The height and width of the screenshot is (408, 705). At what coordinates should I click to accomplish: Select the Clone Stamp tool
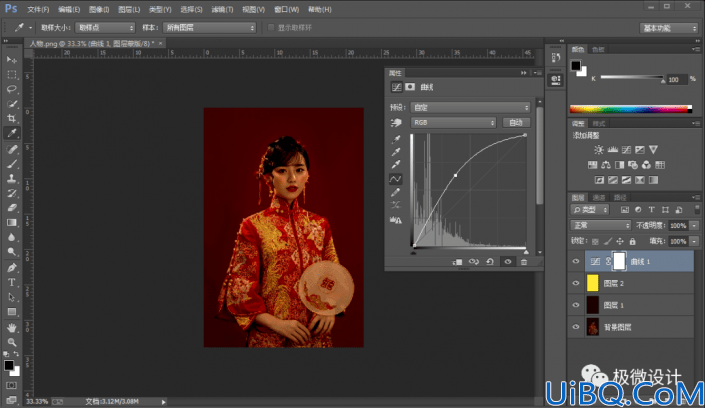pos(12,179)
